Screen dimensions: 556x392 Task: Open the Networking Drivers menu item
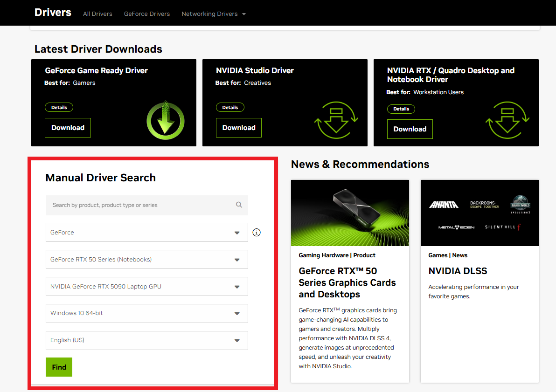point(209,14)
